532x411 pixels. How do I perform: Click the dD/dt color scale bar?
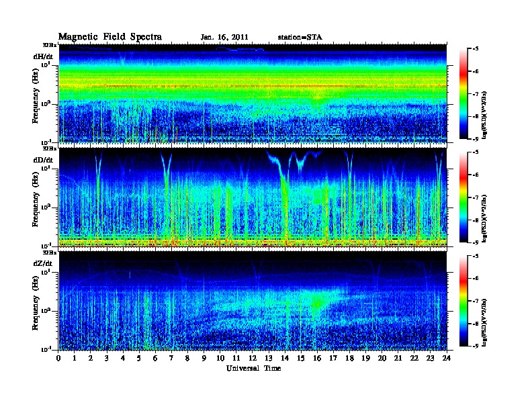pos(463,197)
